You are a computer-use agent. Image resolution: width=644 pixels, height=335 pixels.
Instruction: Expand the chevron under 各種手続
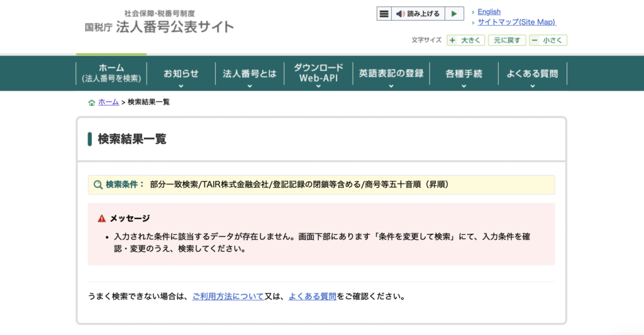click(x=464, y=86)
